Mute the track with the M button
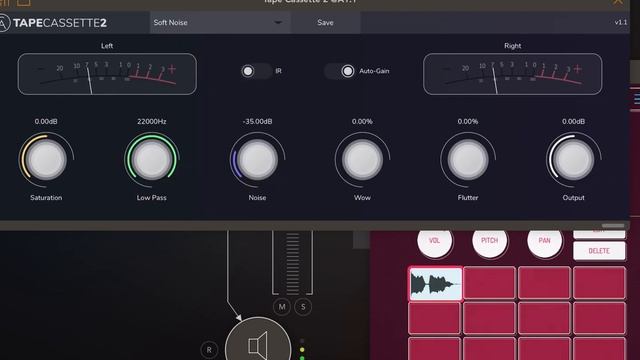 [x=282, y=307]
